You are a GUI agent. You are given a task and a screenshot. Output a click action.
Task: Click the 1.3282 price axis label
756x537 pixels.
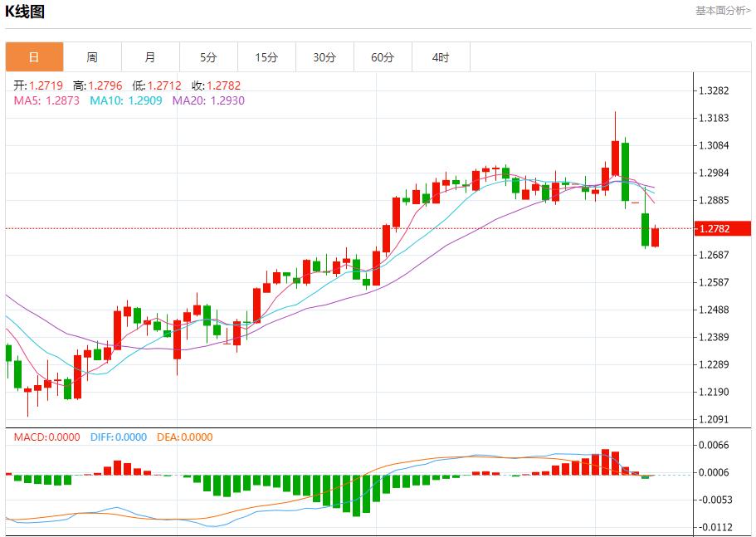[x=715, y=90]
